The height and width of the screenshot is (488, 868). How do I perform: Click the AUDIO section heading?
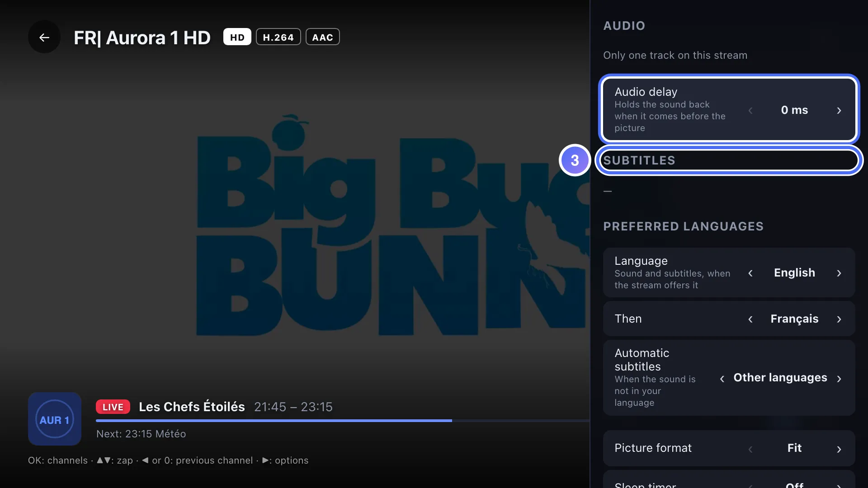tap(624, 26)
